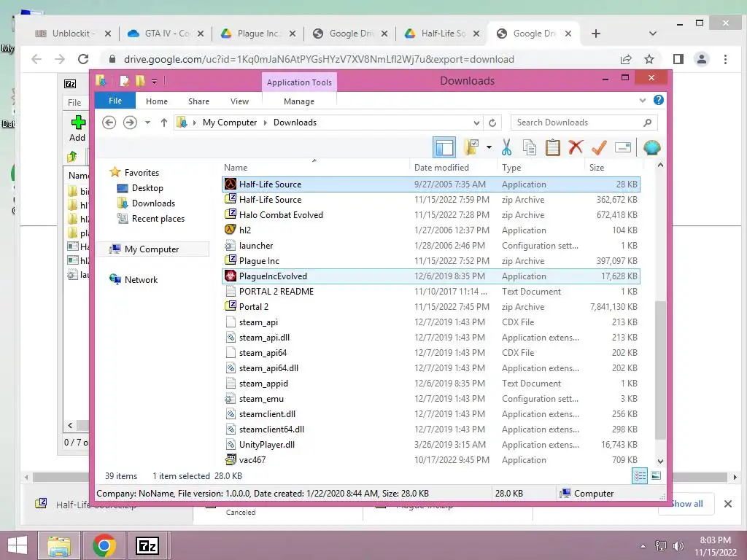Click the 7-Zip Add button
The image size is (747, 560).
(77, 128)
